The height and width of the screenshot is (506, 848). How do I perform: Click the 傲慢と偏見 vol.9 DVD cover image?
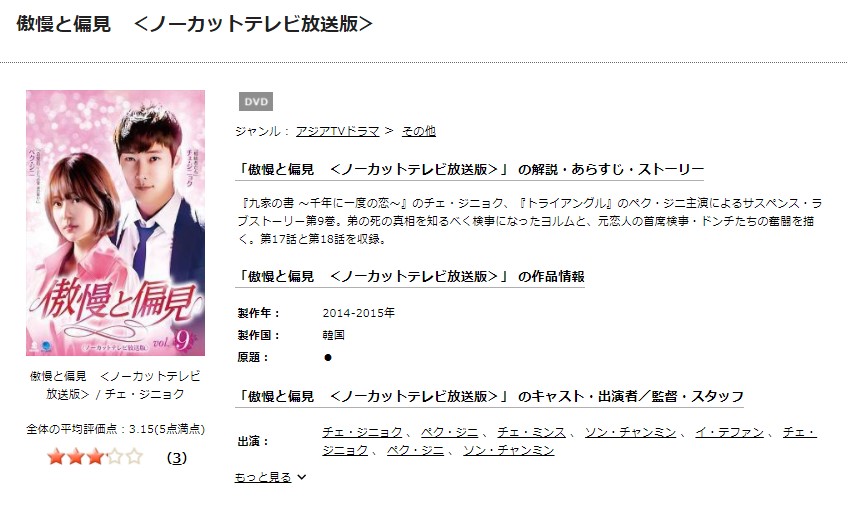pyautogui.click(x=115, y=223)
